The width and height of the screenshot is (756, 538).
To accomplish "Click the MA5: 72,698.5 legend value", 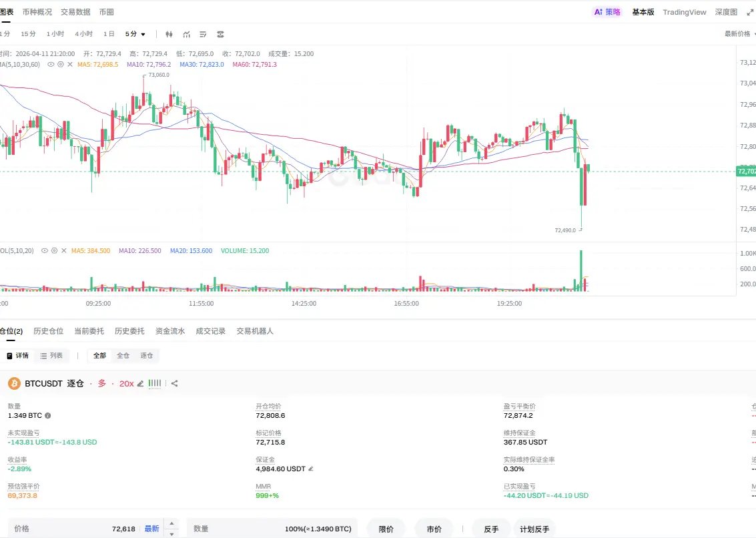I will point(97,64).
